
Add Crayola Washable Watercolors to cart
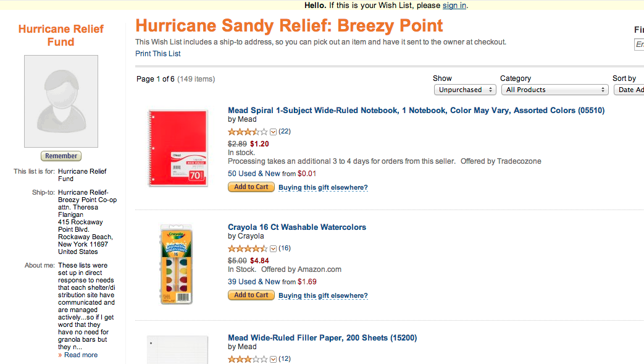click(x=251, y=295)
